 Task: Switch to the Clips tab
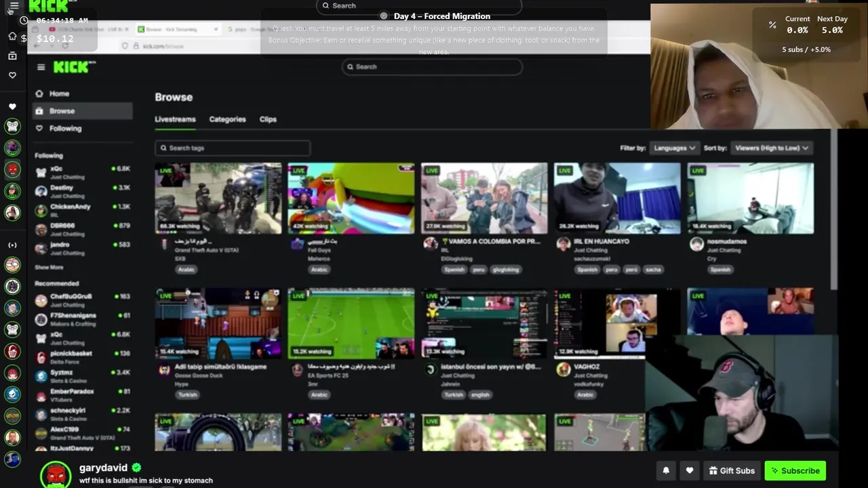tap(268, 119)
